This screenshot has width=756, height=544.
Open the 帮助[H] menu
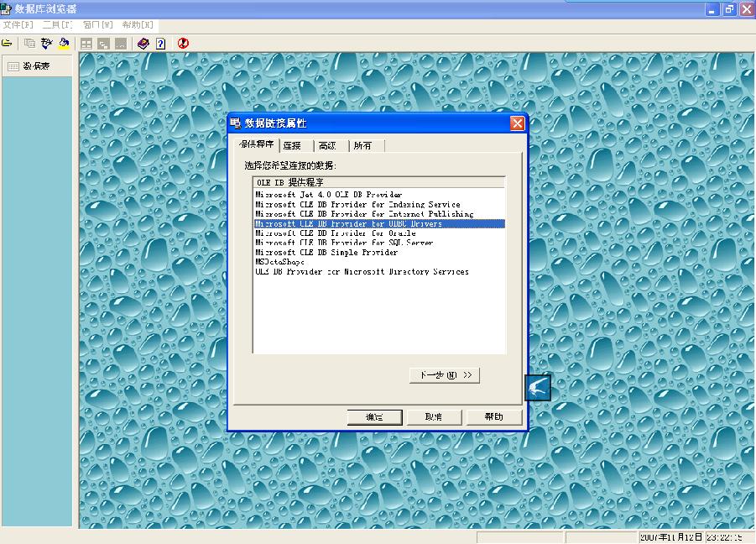pos(138,25)
